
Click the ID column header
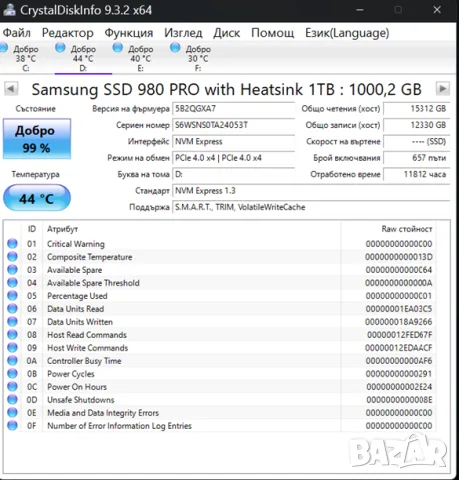32,229
